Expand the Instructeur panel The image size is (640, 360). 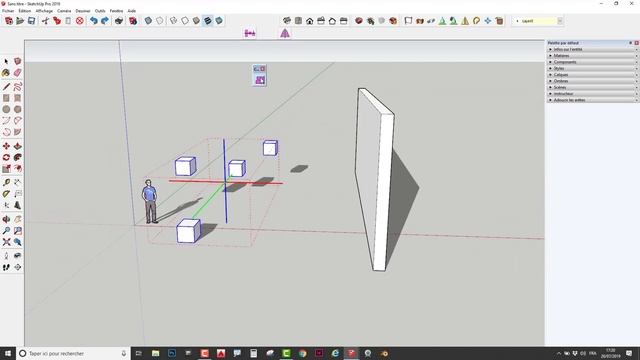593,93
